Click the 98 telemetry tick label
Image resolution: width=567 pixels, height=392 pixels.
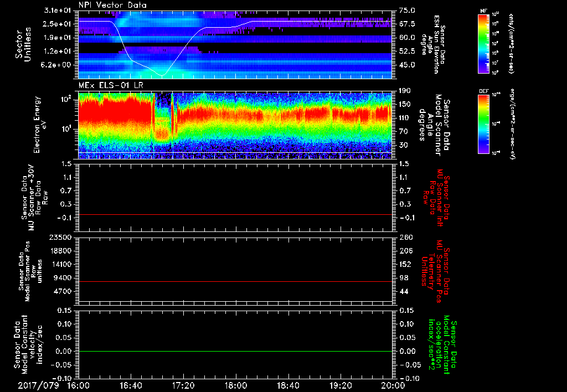403,278
